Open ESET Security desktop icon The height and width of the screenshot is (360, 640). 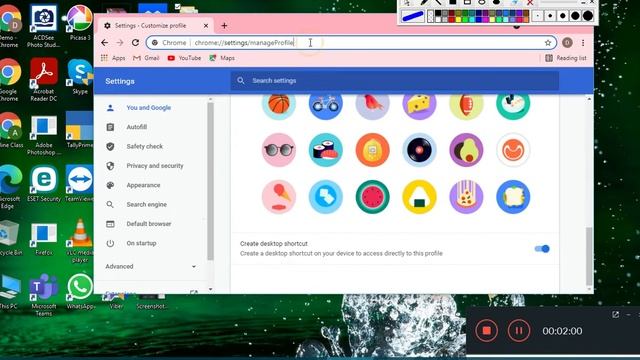[x=44, y=184]
